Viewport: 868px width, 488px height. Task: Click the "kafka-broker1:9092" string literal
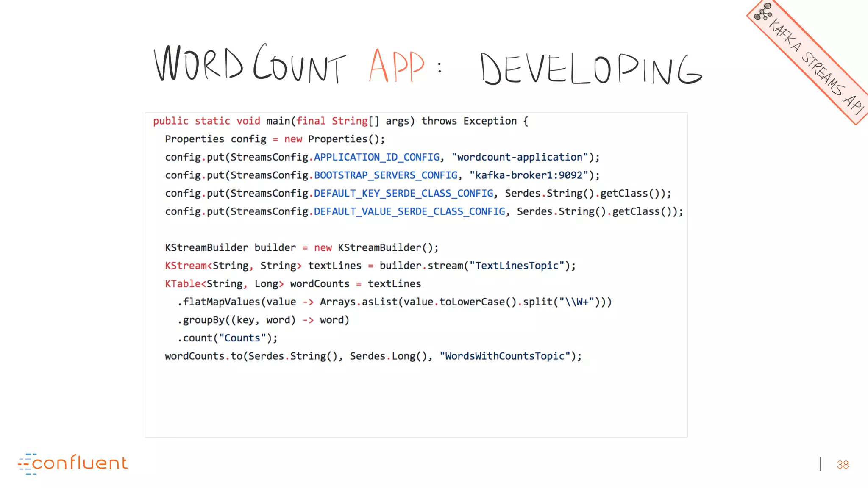tap(529, 175)
